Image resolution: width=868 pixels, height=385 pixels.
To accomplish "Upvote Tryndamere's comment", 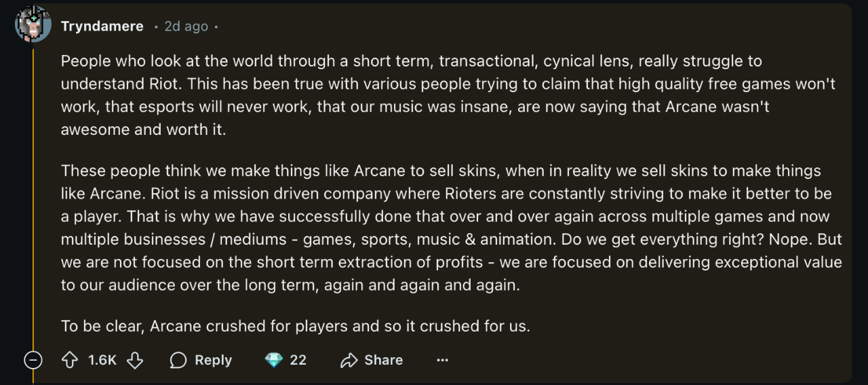I will coord(70,361).
